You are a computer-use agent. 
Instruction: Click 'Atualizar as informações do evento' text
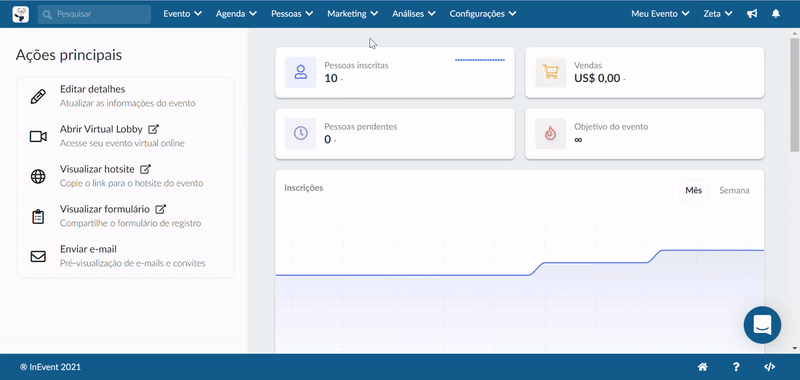point(128,103)
